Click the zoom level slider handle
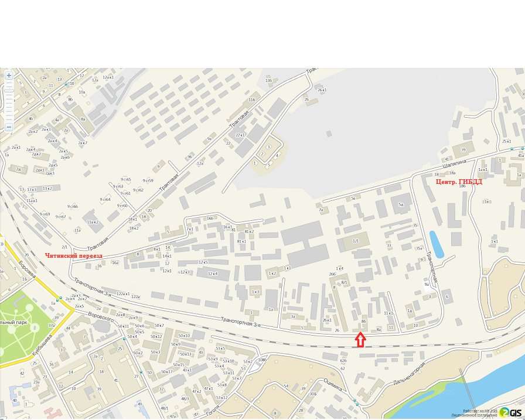The height and width of the screenshot is (420, 525). click(9, 91)
